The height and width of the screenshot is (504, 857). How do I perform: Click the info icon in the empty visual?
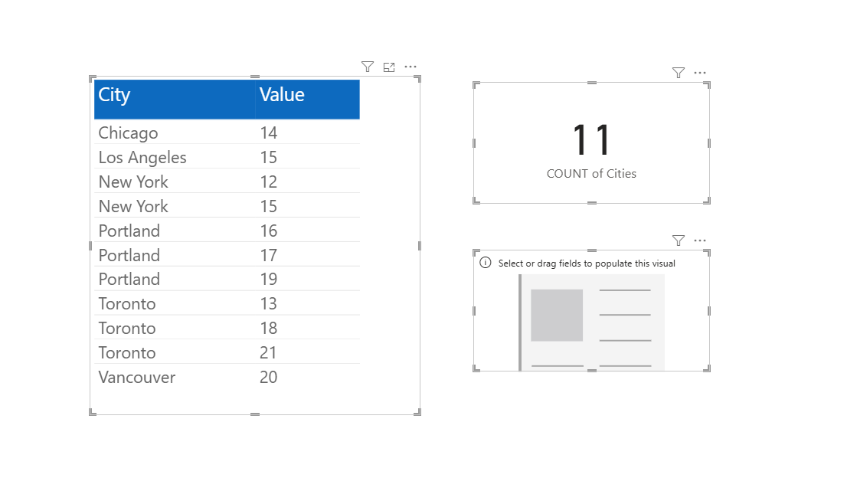(x=485, y=263)
